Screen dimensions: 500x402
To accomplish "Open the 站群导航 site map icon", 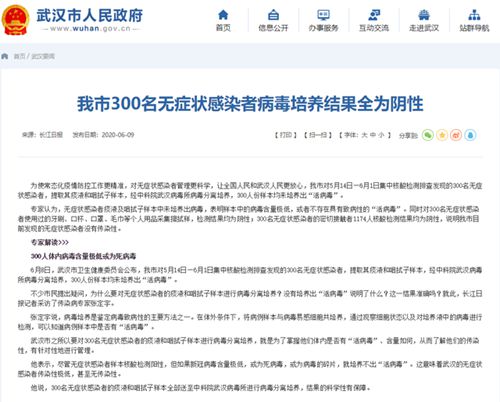I will (474, 15).
